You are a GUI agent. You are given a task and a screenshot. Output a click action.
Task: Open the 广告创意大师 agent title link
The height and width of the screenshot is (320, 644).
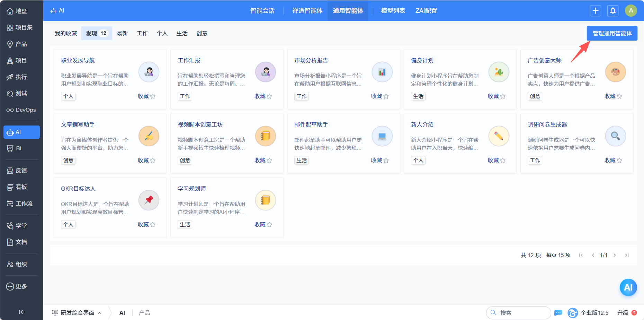pos(544,60)
